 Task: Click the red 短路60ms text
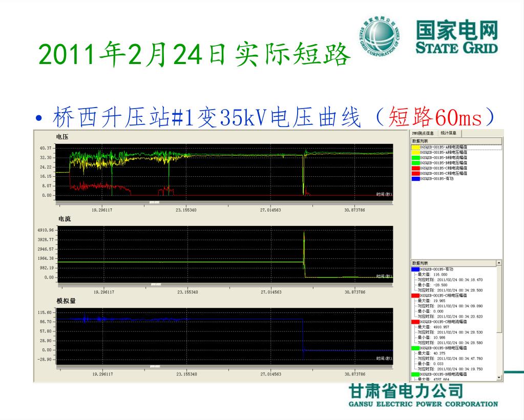click(435, 117)
